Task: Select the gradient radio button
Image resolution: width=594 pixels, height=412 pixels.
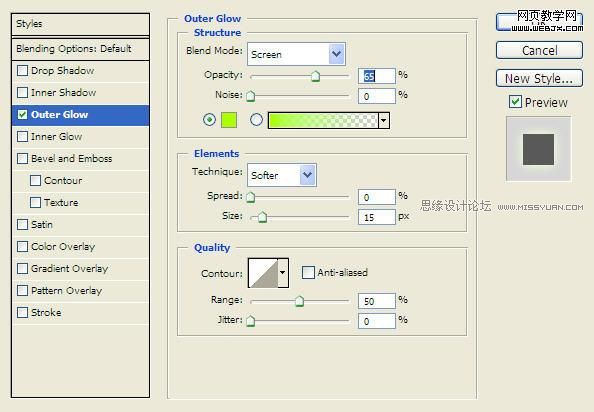Action: point(256,120)
